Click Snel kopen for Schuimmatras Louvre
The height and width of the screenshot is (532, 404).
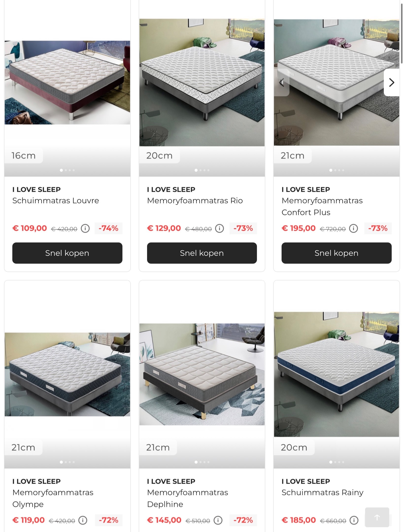67,253
